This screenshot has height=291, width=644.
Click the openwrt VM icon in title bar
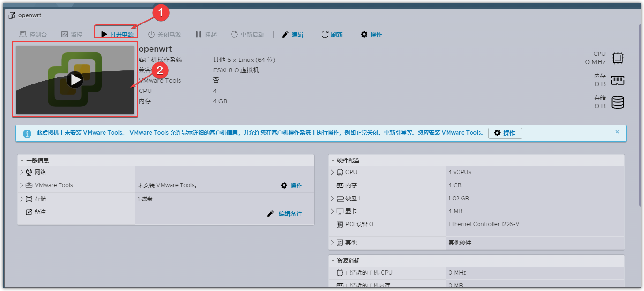[x=12, y=15]
